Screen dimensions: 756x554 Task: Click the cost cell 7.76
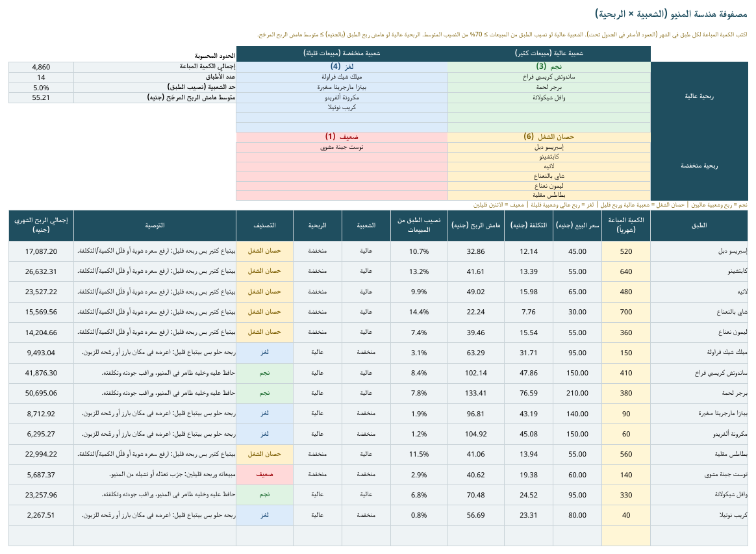pos(529,312)
